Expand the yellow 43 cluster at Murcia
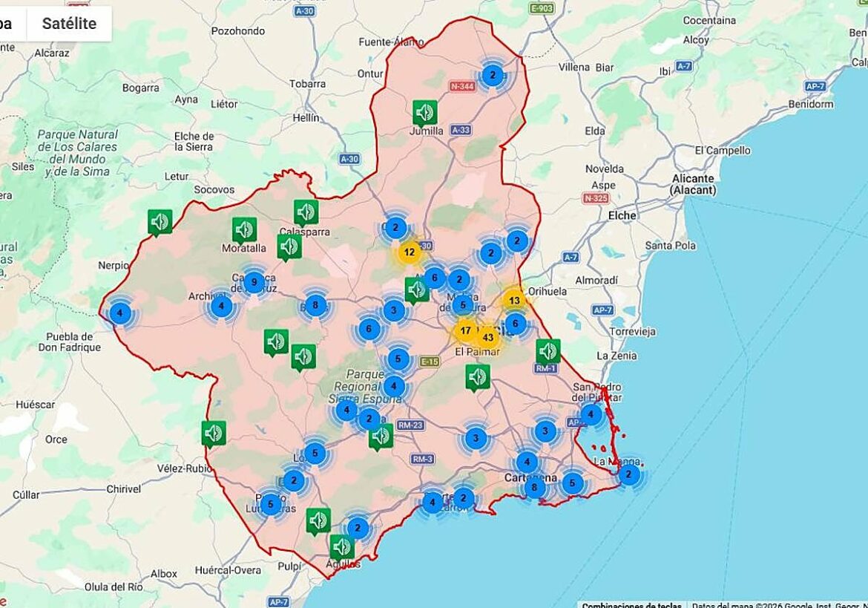868x608 pixels. pos(488,336)
